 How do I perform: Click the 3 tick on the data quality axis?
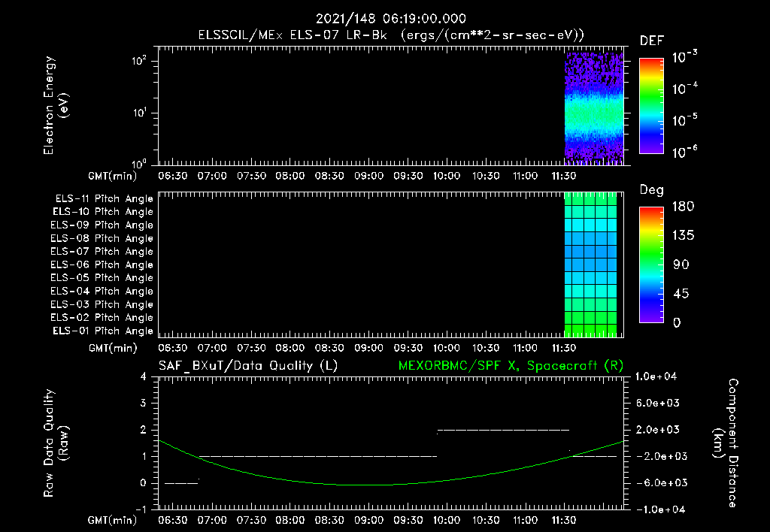144,403
